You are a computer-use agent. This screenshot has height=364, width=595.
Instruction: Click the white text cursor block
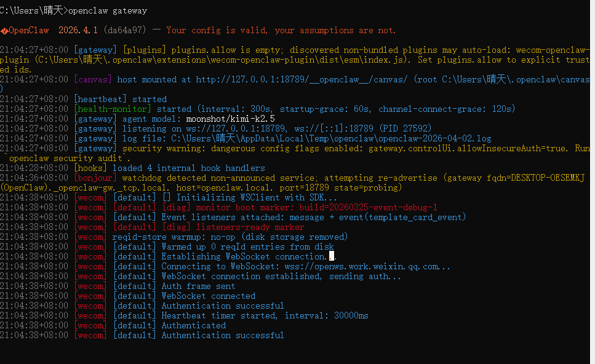click(x=332, y=256)
